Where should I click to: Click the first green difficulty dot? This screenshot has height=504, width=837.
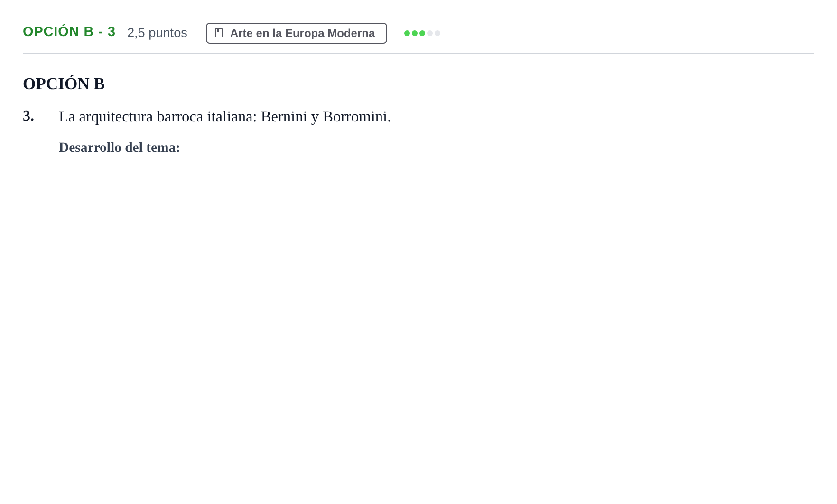point(407,33)
